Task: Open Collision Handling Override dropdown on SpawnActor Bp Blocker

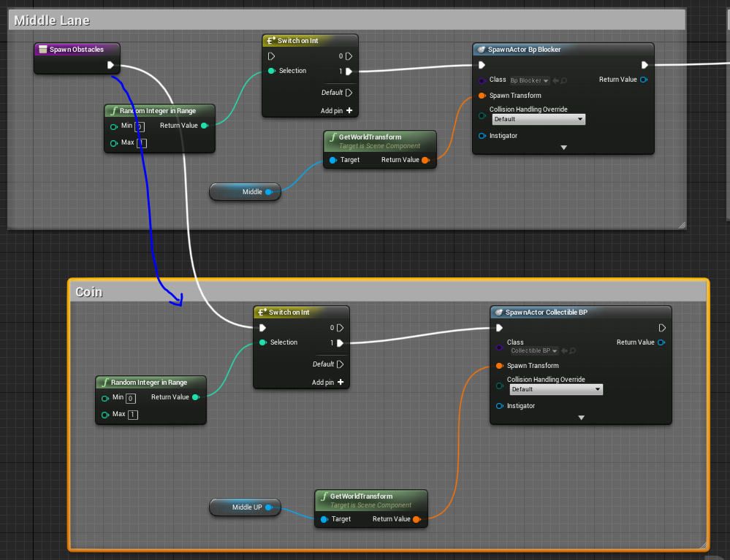Action: click(539, 119)
